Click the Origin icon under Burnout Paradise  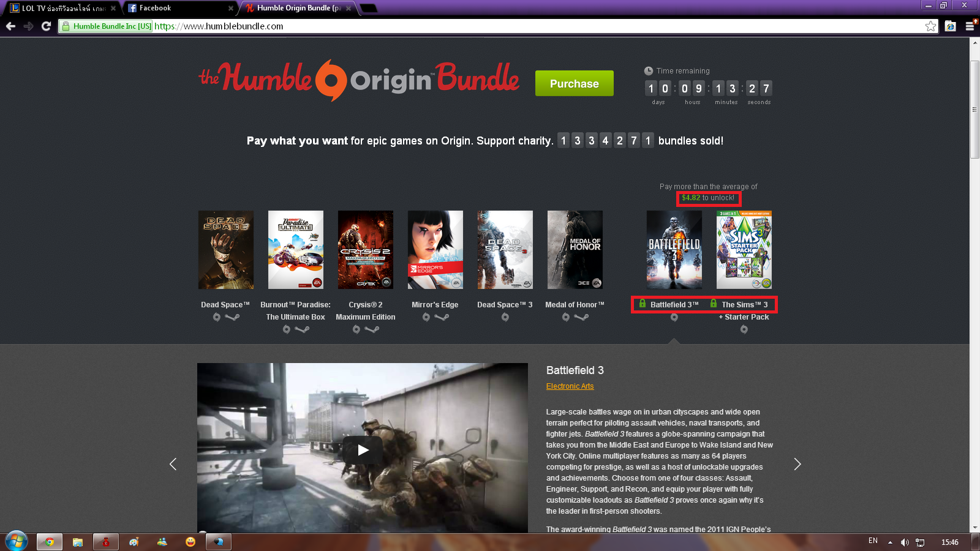pyautogui.click(x=287, y=329)
